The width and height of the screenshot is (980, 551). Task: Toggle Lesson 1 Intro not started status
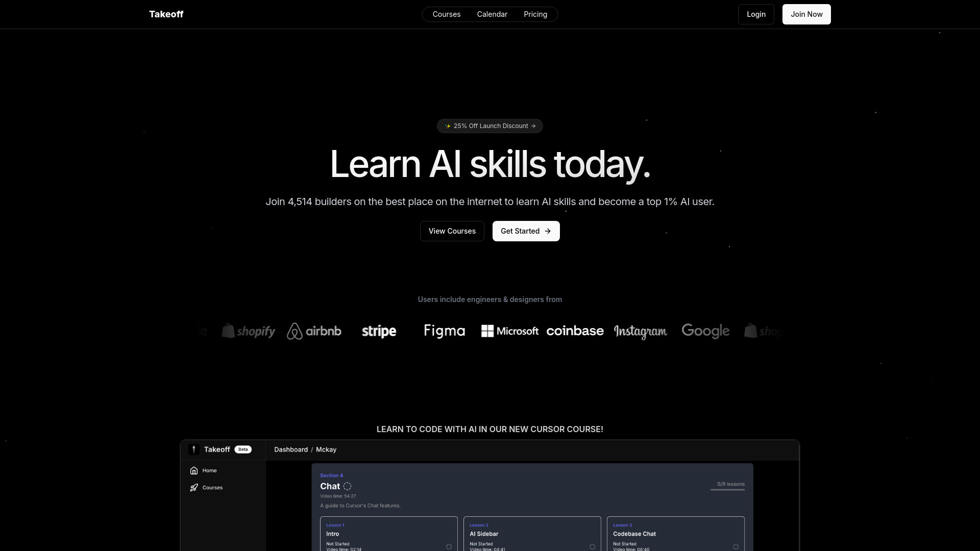(448, 546)
